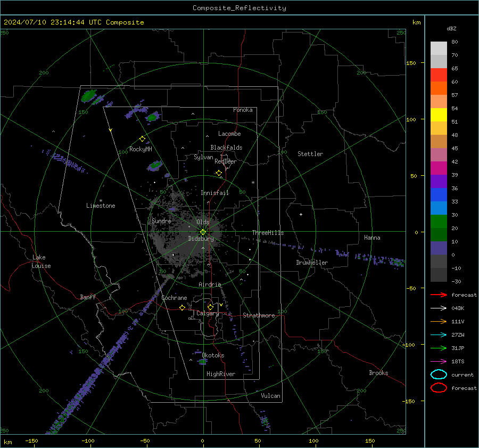Click the 04DK legend text
This screenshot has height=448, width=479.
click(x=458, y=308)
